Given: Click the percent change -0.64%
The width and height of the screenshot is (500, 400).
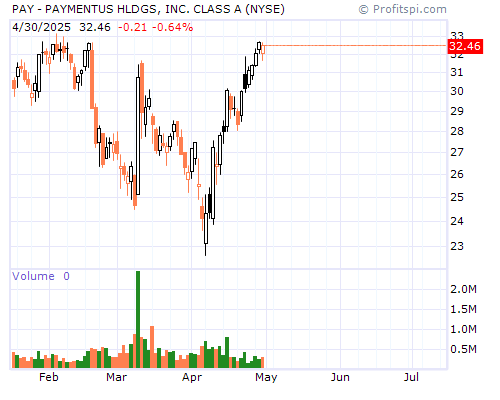Looking at the screenshot, I should click(173, 27).
